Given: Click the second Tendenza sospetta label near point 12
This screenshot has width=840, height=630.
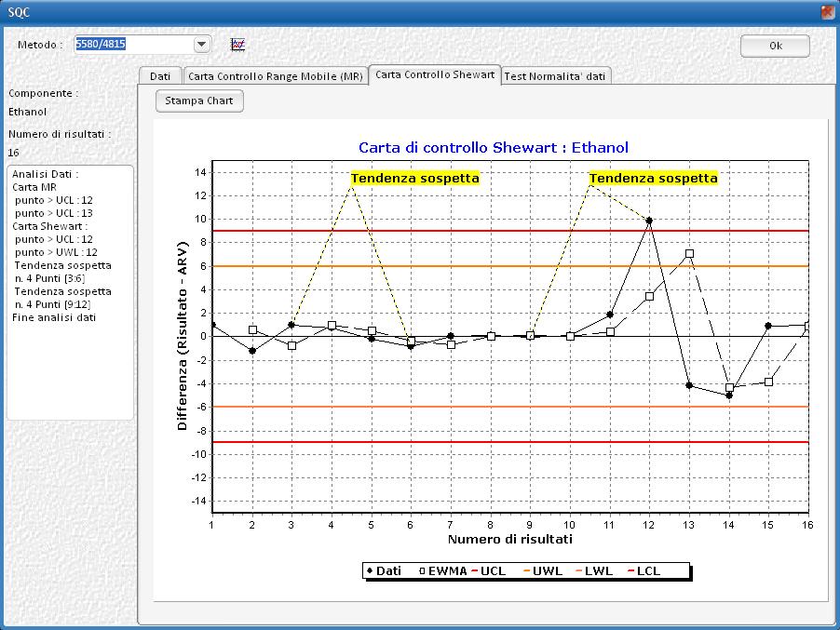Looking at the screenshot, I should pos(654,179).
